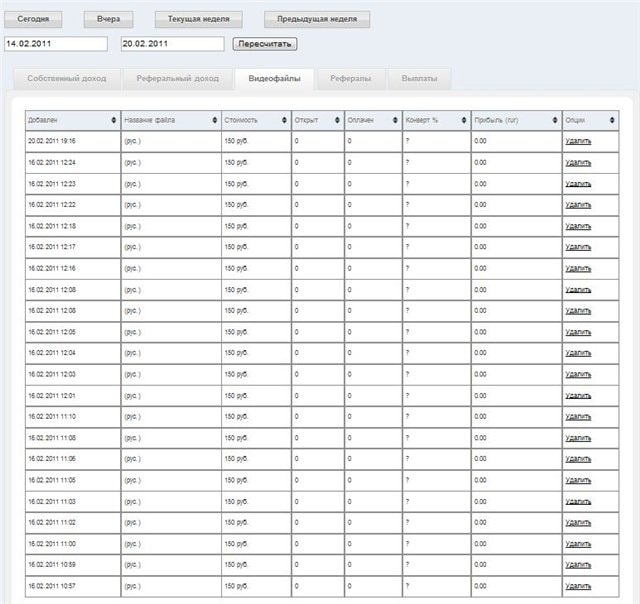Select the Видеофайлы tab
Image resolution: width=640 pixels, height=604 pixels.
point(274,78)
